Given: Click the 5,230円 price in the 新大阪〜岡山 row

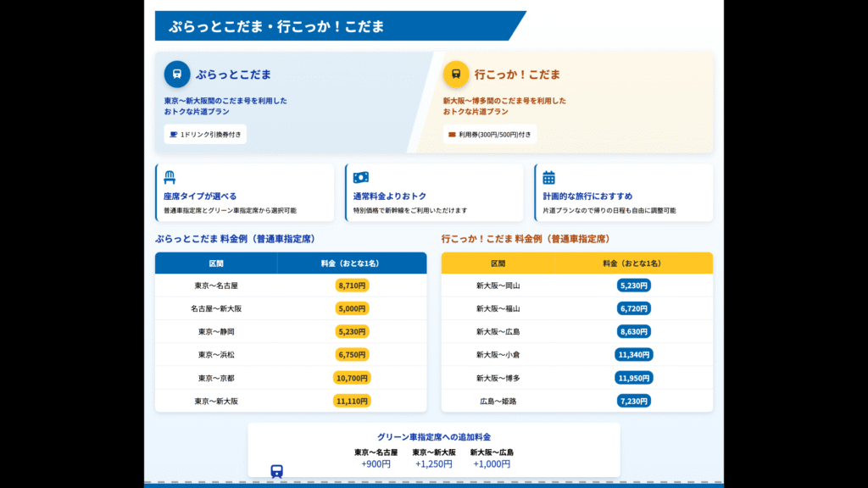Looking at the screenshot, I should tap(634, 286).
